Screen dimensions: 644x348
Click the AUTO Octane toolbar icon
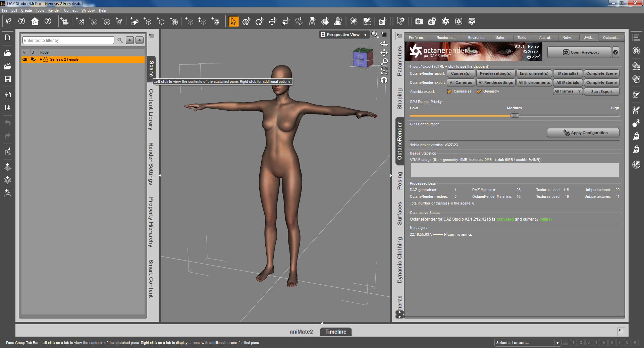tap(472, 21)
